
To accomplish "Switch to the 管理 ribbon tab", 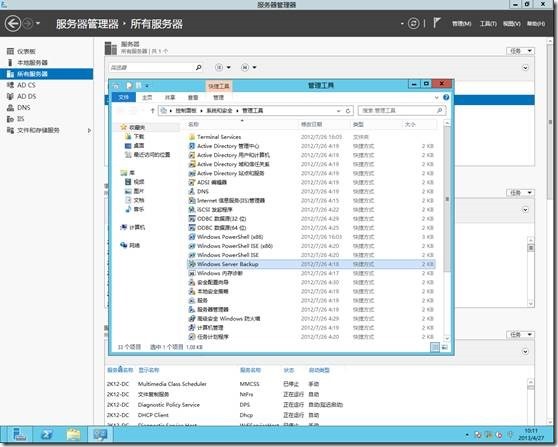I will pos(218,98).
